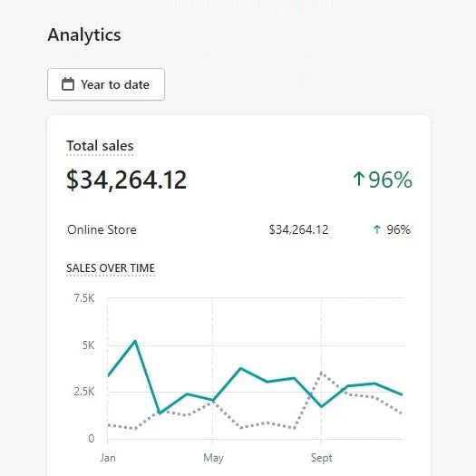
Task: Click the 7.5K y-axis label
Action: click(x=84, y=298)
